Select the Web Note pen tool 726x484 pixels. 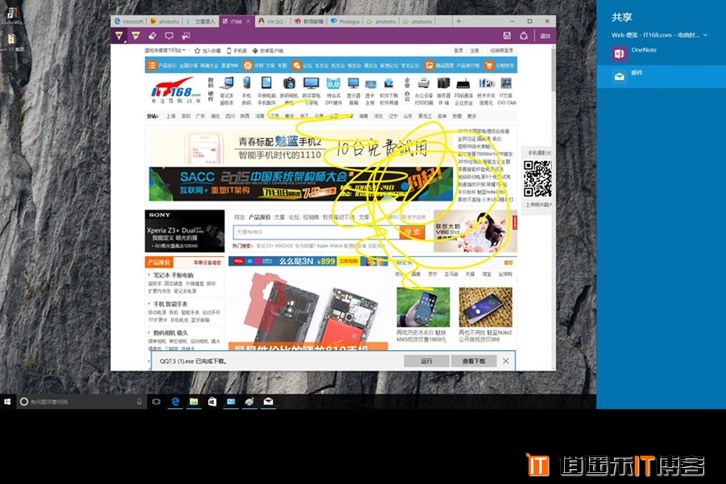point(119,36)
